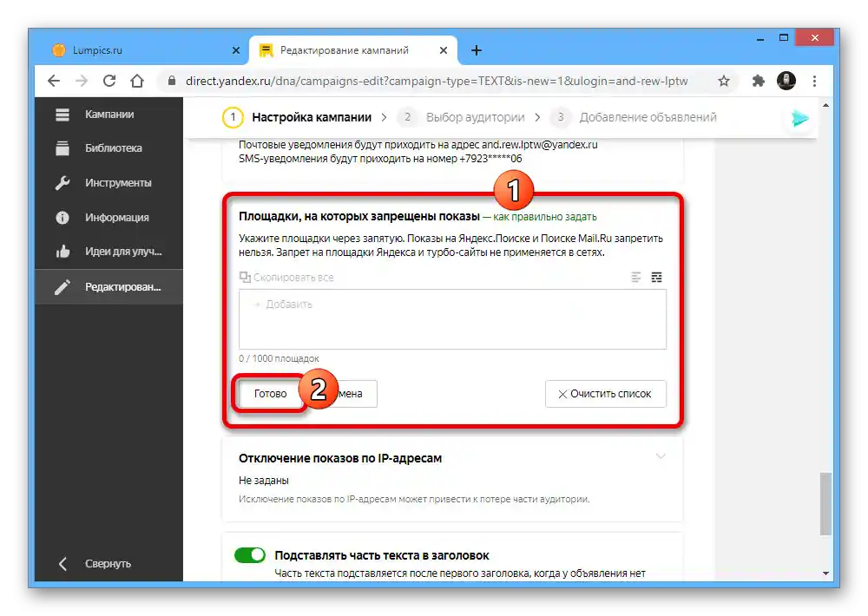
Task: Open a new browser tab
Action: point(476,50)
